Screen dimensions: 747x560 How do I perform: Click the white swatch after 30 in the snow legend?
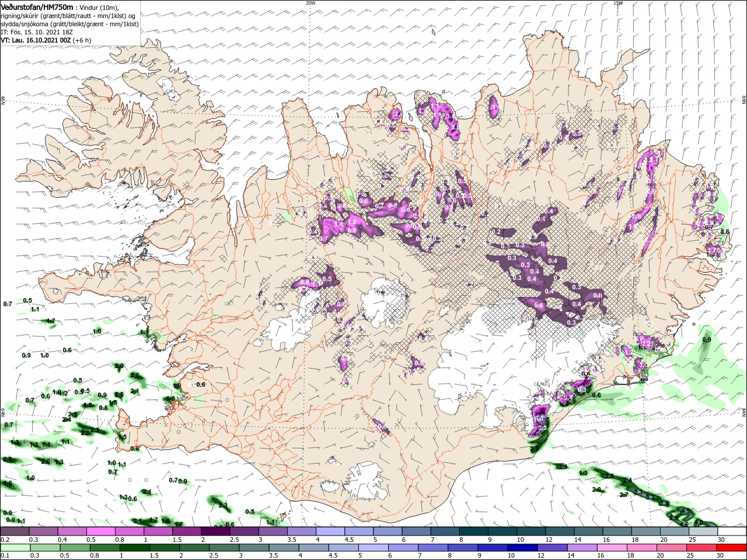coord(731,531)
